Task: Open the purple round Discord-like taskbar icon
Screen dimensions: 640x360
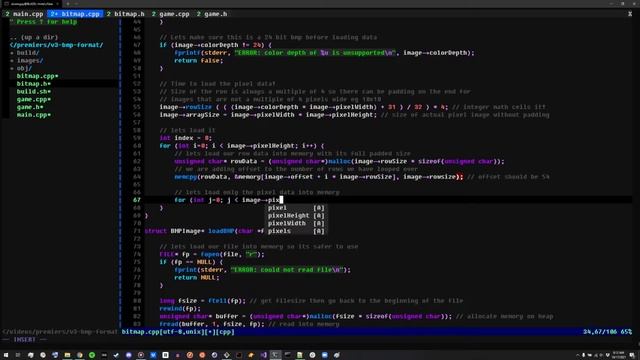Action: 129,355
